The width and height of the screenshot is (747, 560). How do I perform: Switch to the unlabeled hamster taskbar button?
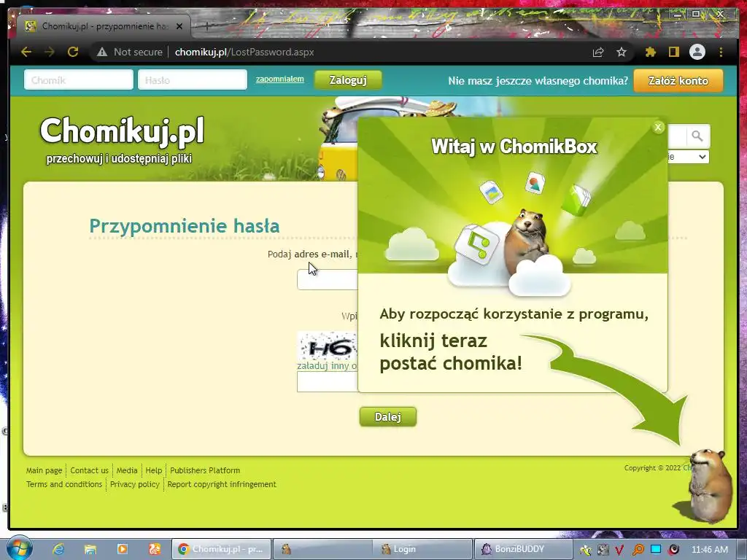(x=322, y=549)
